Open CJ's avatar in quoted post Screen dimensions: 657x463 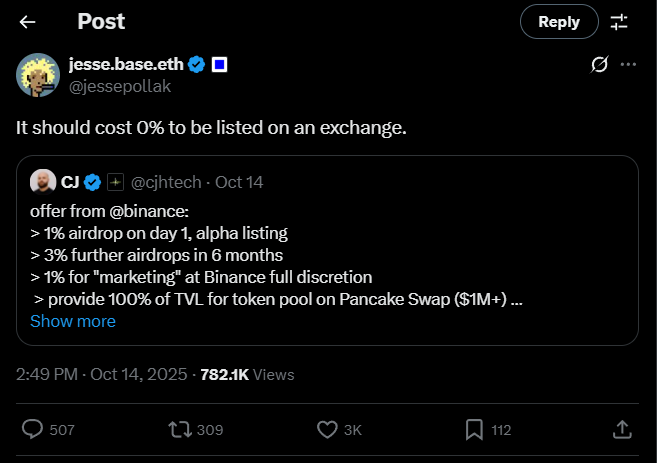point(42,181)
